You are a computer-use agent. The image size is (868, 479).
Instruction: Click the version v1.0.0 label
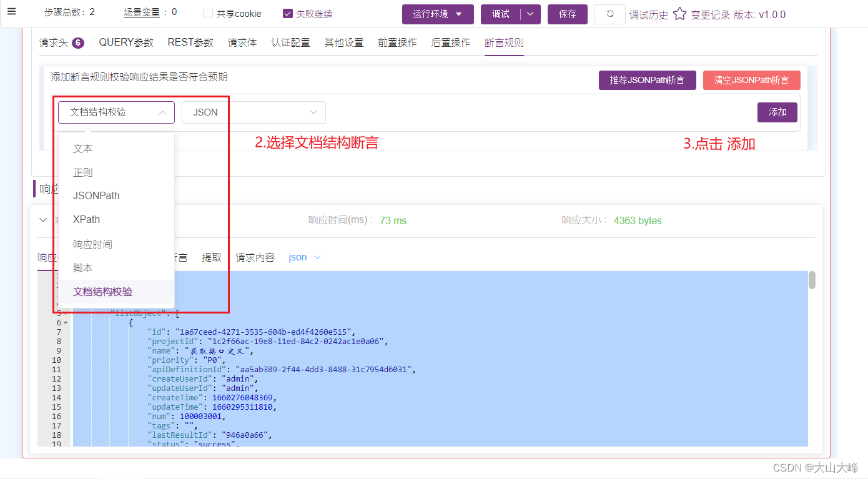(x=759, y=14)
